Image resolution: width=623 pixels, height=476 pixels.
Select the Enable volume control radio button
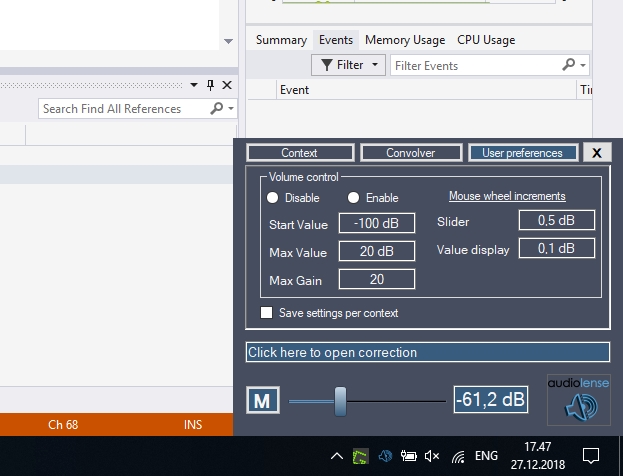353,198
